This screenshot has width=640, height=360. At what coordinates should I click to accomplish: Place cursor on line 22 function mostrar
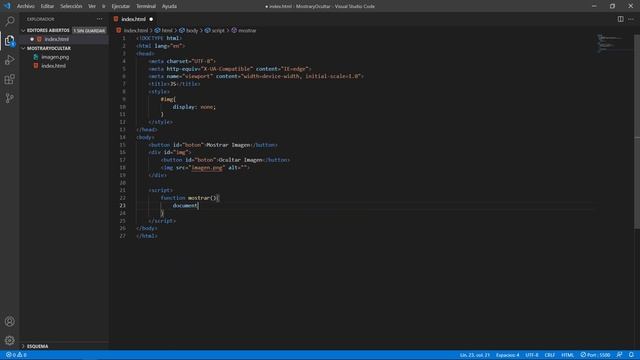190,198
